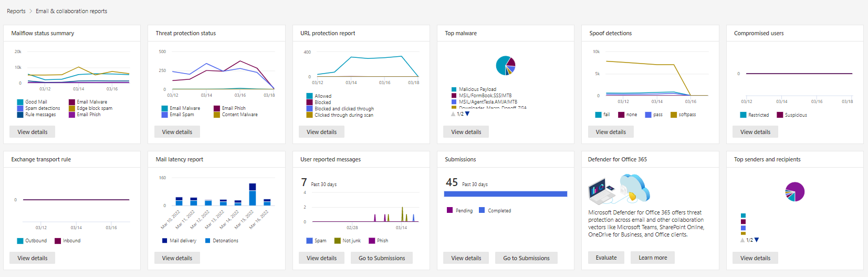Open View details on Top malware card

point(466,132)
